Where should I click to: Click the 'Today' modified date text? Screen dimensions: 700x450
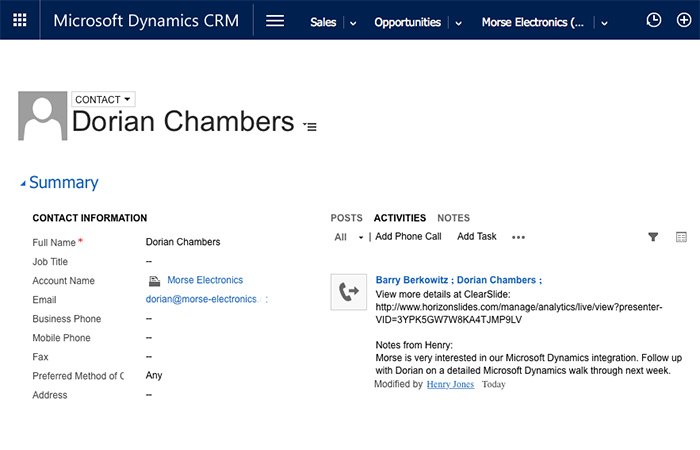(494, 384)
